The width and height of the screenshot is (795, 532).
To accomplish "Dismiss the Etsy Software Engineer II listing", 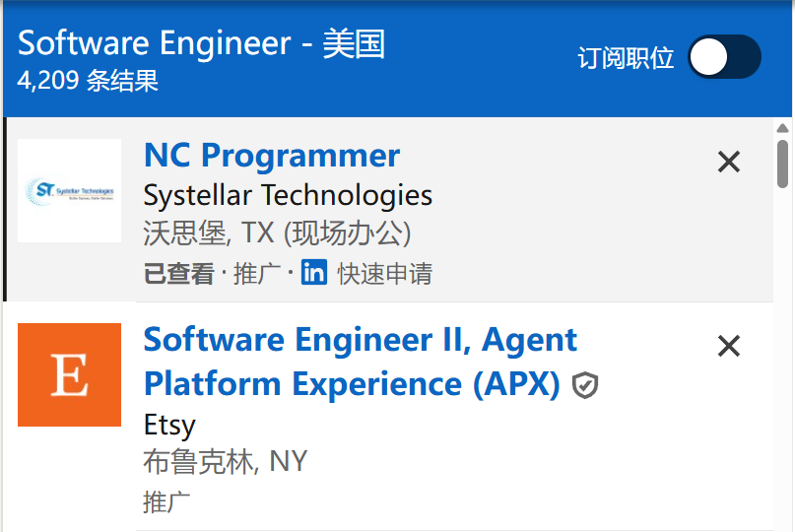I will pos(729,346).
